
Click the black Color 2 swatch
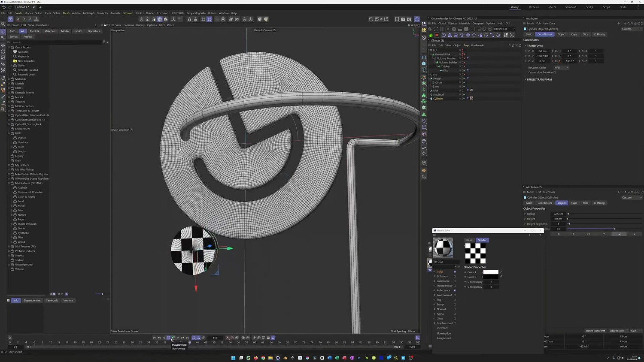491,277
